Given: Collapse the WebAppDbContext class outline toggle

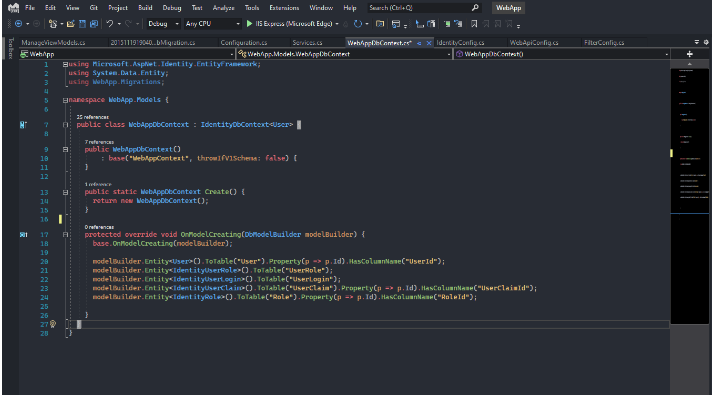Looking at the screenshot, I should point(65,125).
